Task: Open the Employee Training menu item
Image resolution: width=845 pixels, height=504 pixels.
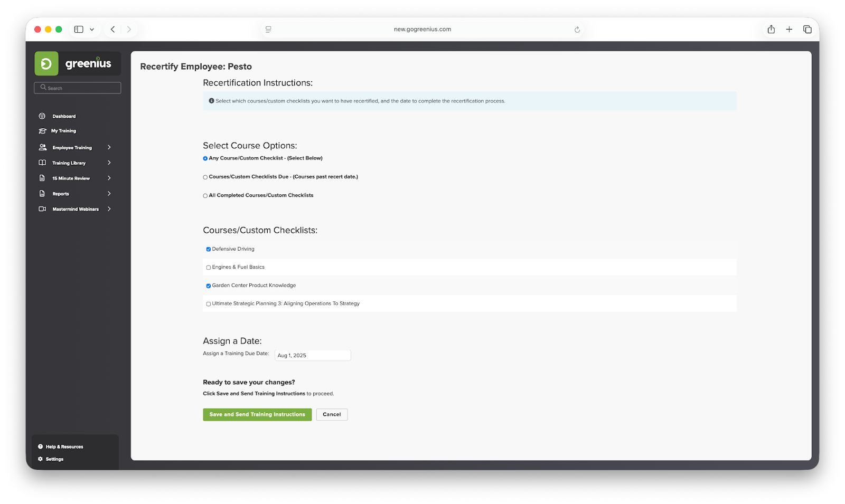Action: pyautogui.click(x=72, y=148)
